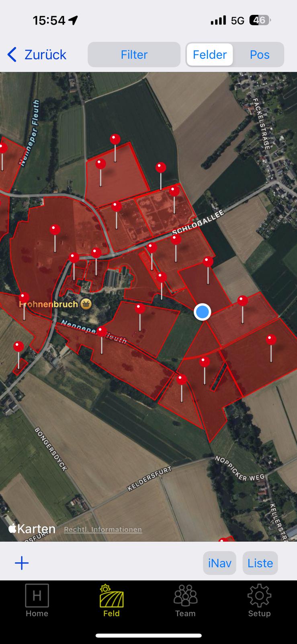Tap the plus icon to add field
This screenshot has height=644, width=297.
point(22,563)
